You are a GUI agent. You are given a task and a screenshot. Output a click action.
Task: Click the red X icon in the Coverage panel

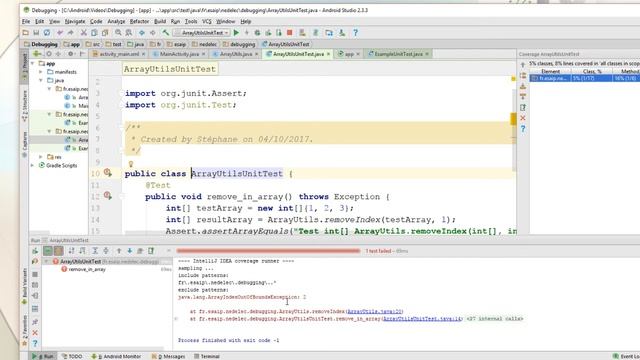click(x=523, y=118)
